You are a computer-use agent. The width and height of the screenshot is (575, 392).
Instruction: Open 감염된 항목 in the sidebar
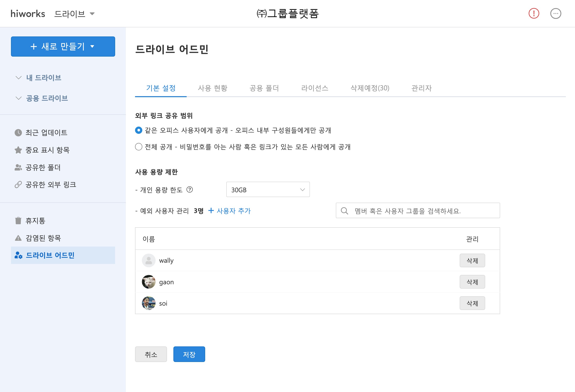(x=43, y=238)
